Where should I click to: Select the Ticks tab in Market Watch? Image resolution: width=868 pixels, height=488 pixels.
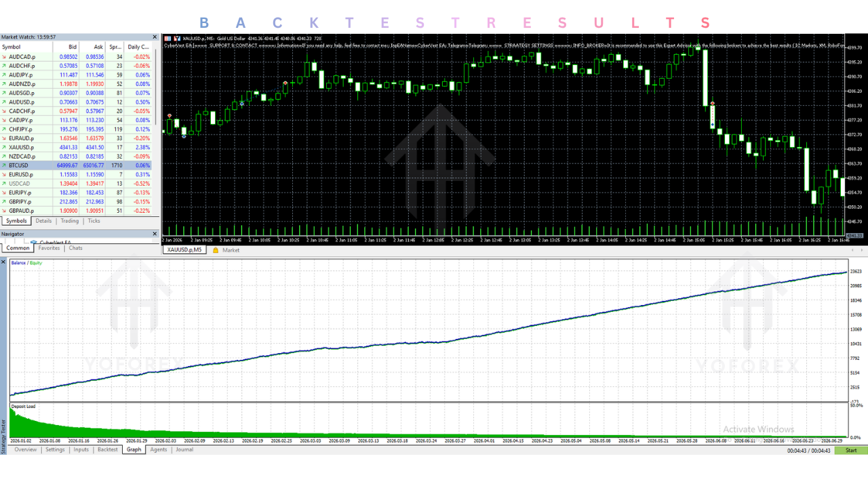tap(94, 221)
